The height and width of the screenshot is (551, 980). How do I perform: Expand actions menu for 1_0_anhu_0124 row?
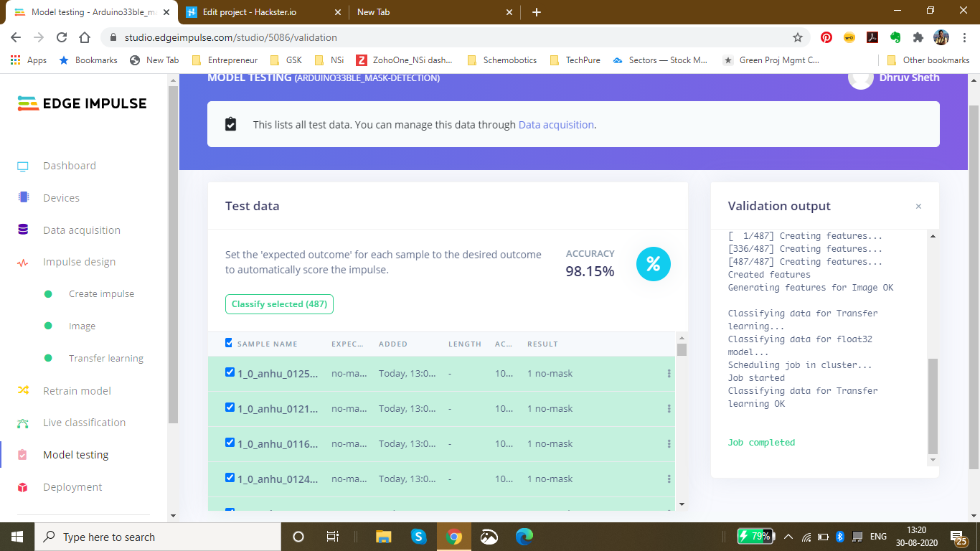tap(669, 479)
